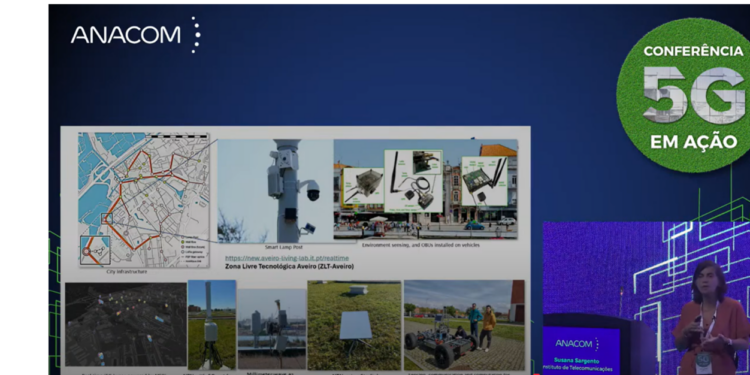Open the new.aveiro-living-lab.it.pt/realtime link

click(287, 258)
